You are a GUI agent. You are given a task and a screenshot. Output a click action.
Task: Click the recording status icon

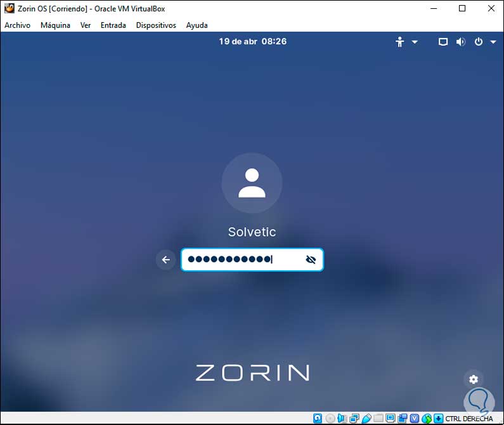[403, 418]
